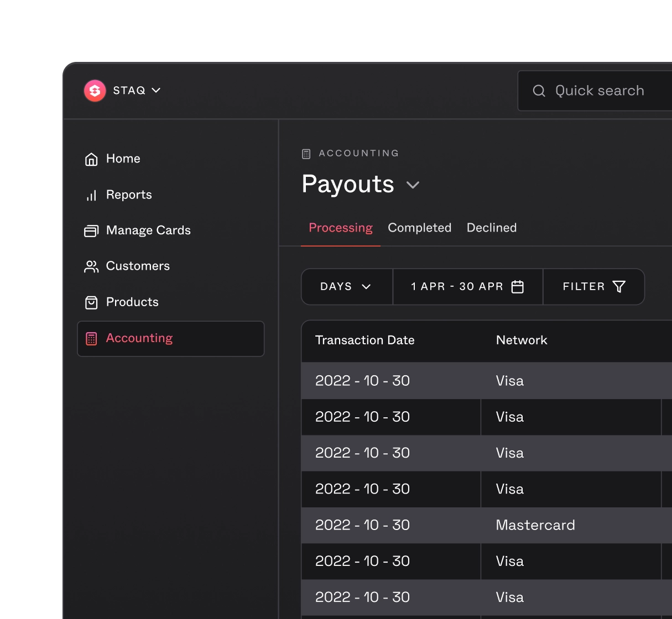
Task: Click the magnifying glass search icon
Action: [x=539, y=90]
